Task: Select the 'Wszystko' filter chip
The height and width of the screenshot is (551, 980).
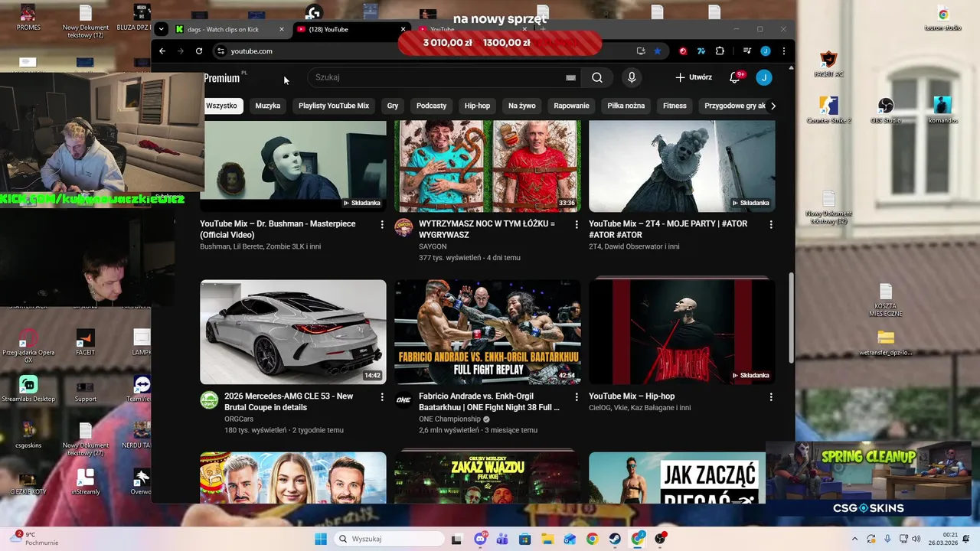Action: [x=221, y=106]
